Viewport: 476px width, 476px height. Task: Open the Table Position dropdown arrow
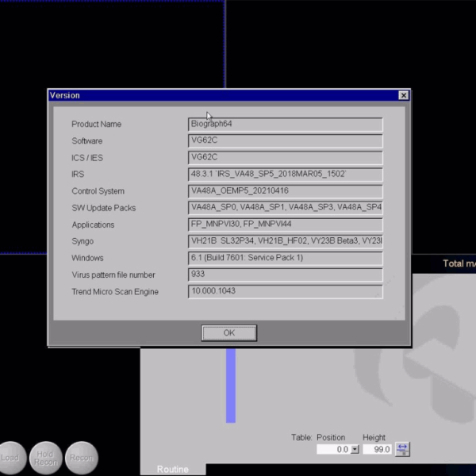pos(355,449)
